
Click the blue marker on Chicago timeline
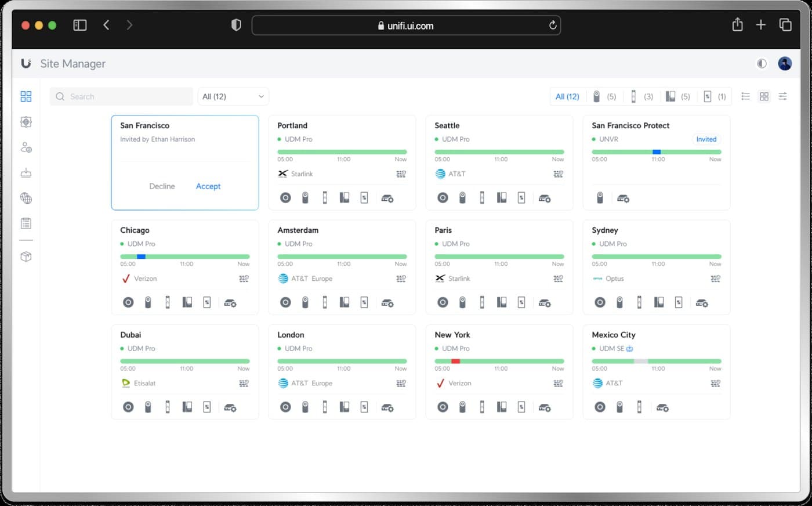tap(141, 256)
